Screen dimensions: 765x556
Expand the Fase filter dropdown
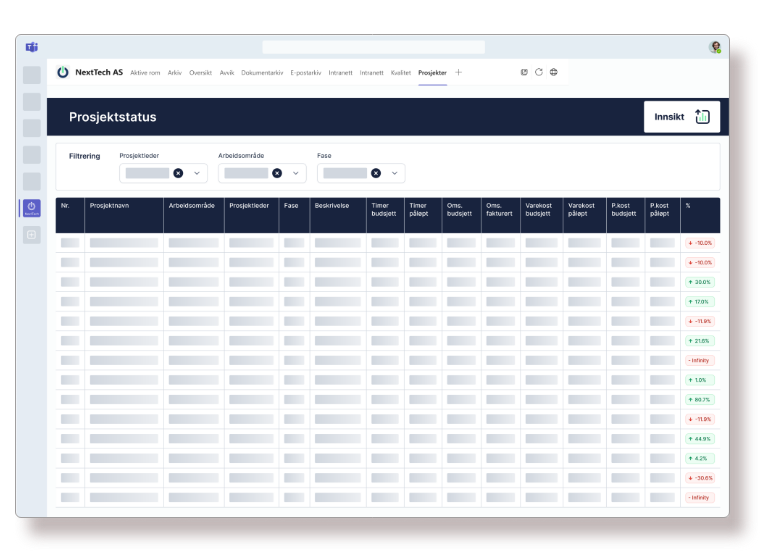(394, 173)
